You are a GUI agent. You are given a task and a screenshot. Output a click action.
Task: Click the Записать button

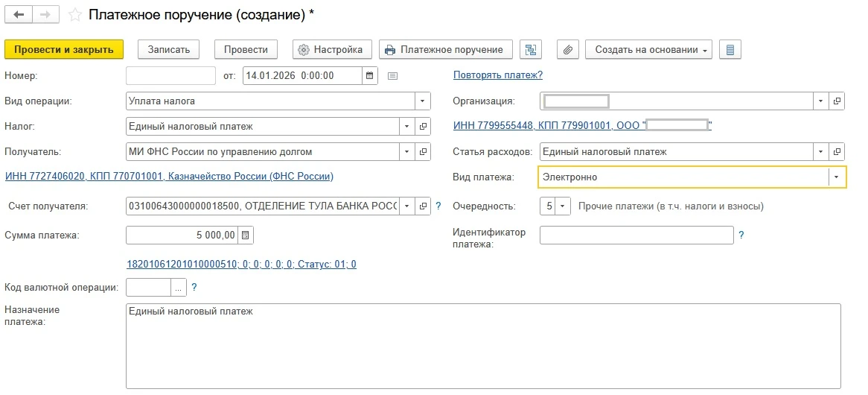click(x=169, y=50)
